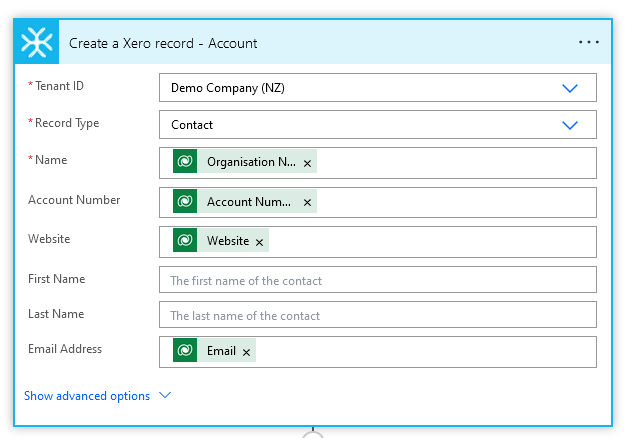This screenshot has height=438, width=625.
Task: Remove the Website token
Action: pos(259,242)
